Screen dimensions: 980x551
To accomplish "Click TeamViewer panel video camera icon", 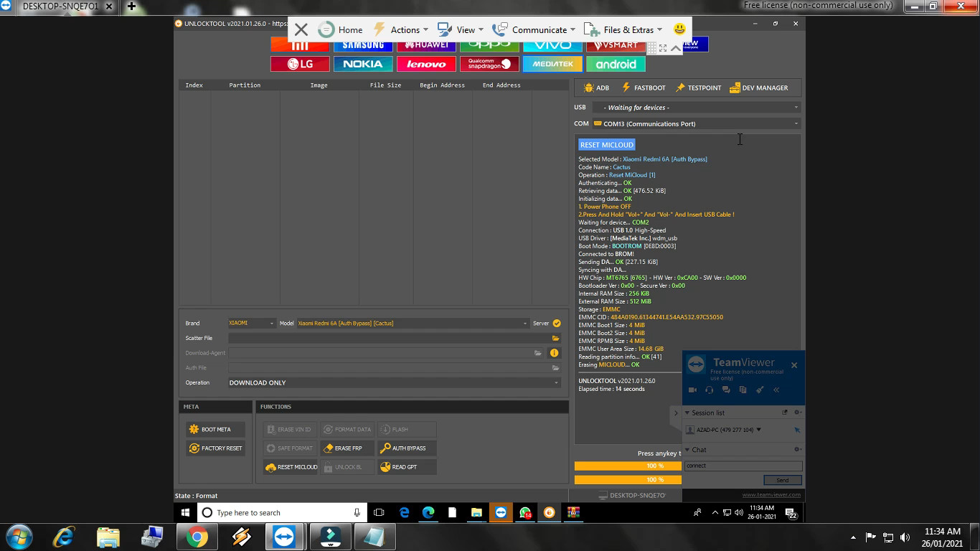I will click(692, 390).
